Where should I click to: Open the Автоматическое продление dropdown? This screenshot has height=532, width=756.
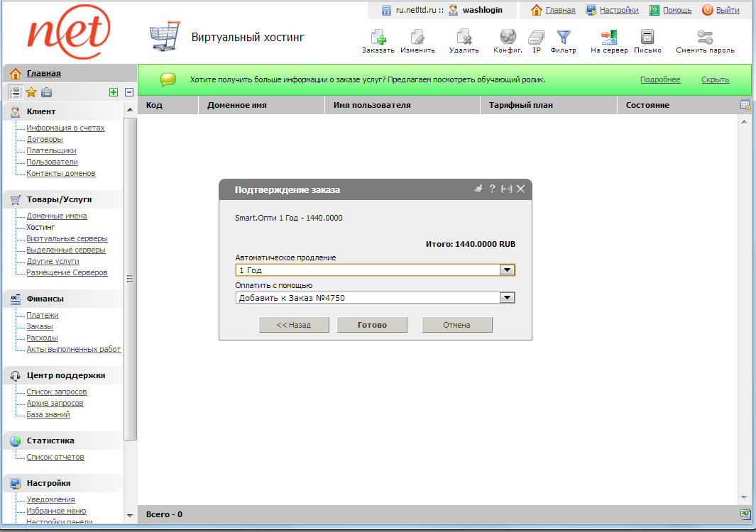(x=506, y=269)
